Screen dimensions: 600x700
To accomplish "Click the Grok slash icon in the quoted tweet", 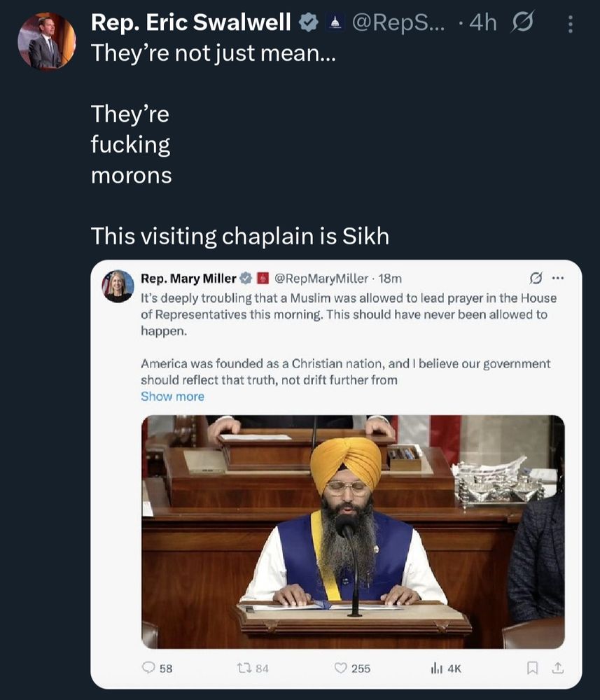I will coord(536,278).
